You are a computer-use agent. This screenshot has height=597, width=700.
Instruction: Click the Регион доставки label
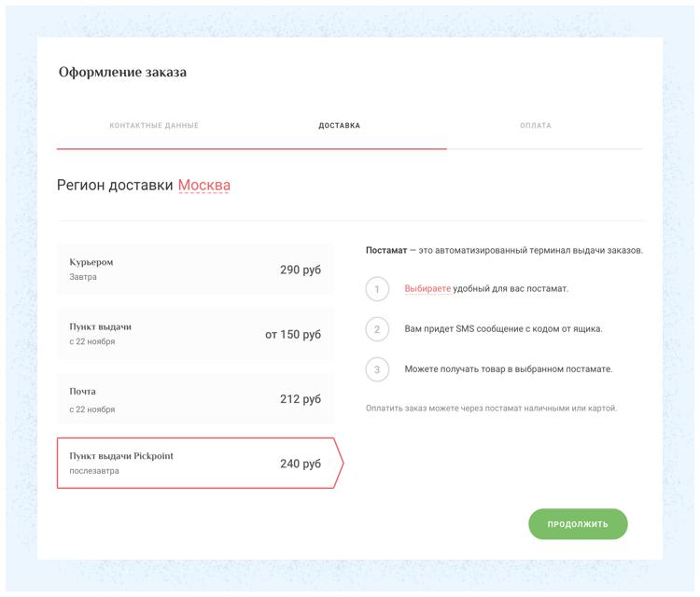pos(115,185)
